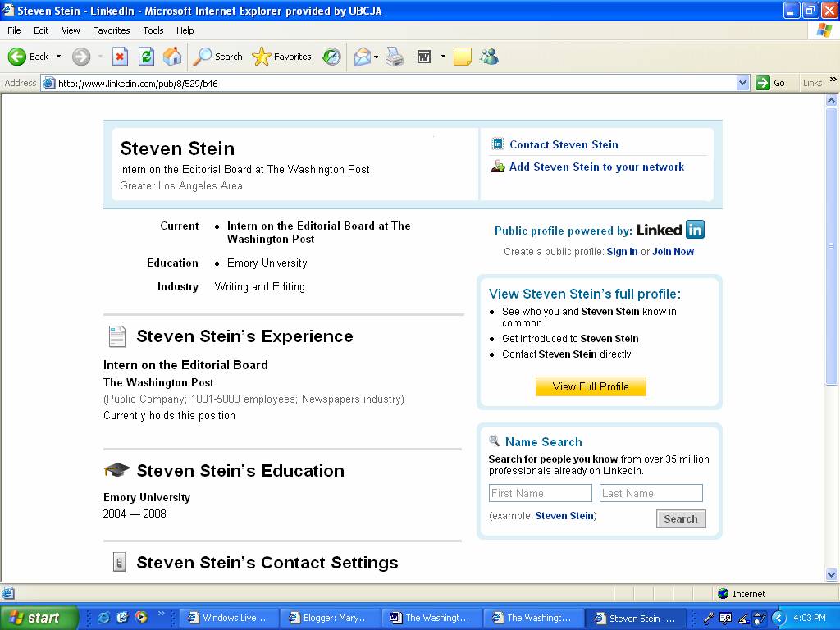Viewport: 840px width, 630px height.
Task: Refresh the page with the Refresh icon
Action: [146, 57]
